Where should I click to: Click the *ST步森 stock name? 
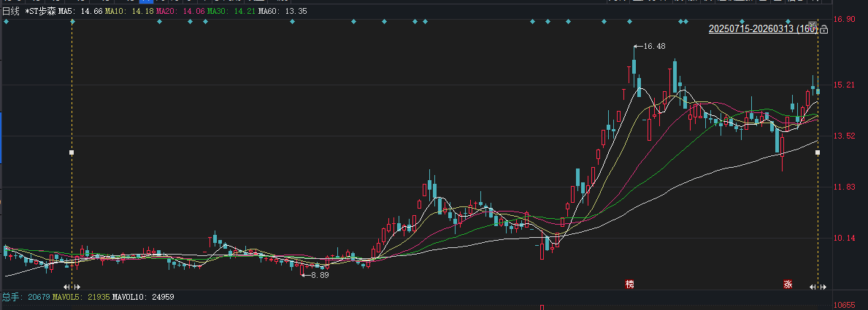pyautogui.click(x=40, y=12)
